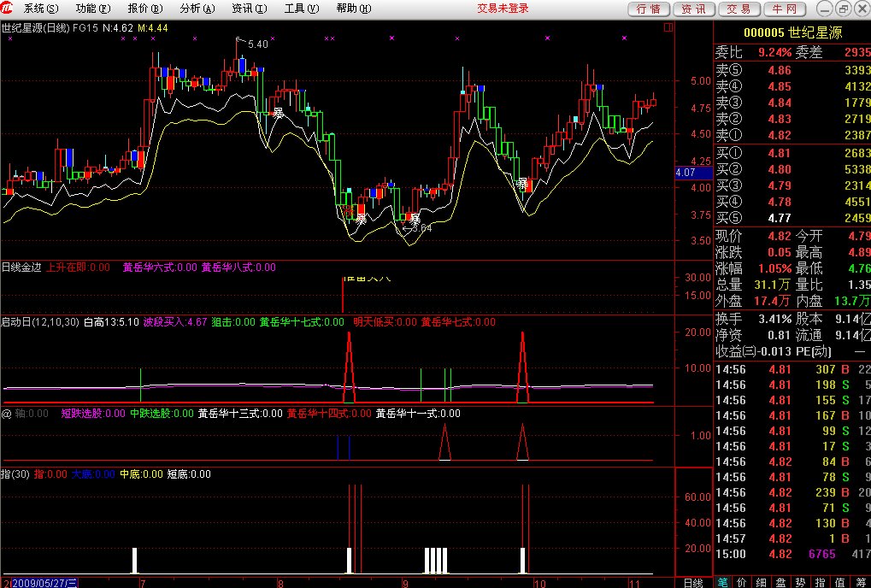Click the 3.64 low price marker

coord(419,228)
